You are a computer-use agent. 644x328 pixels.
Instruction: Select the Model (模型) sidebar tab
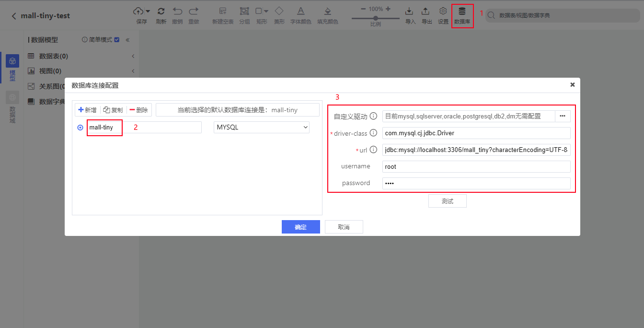click(x=12, y=68)
